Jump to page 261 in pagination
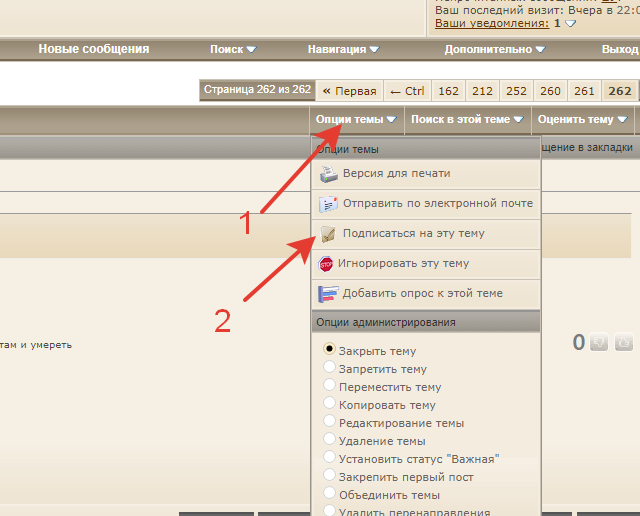The image size is (640, 516). 584,91
